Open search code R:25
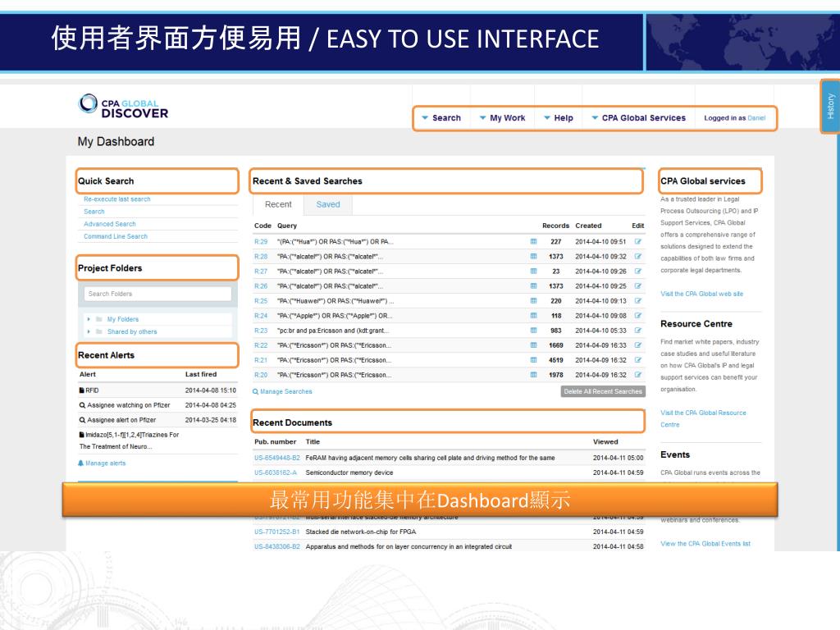This screenshot has height=630, width=840. coord(261,301)
